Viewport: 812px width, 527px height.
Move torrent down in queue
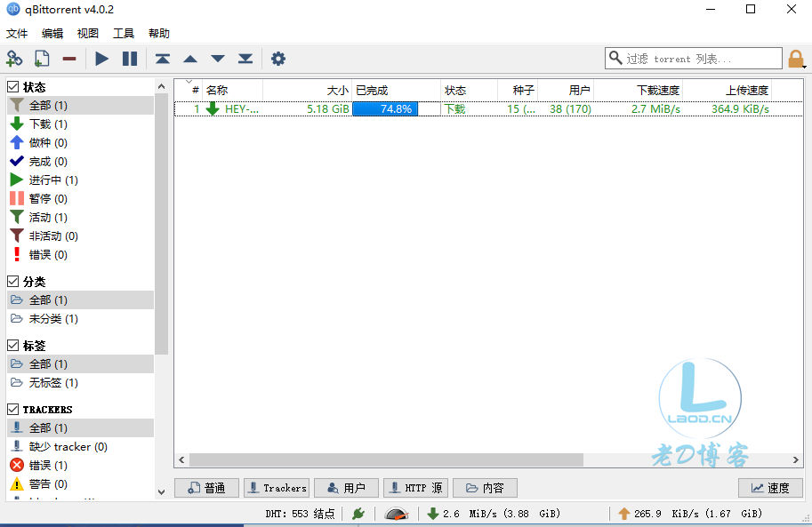[218, 59]
